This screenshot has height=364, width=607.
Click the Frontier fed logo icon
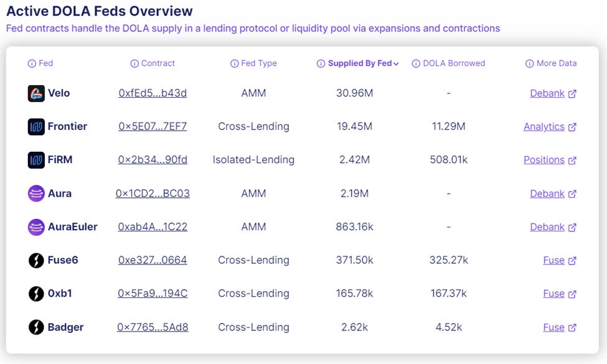(x=36, y=126)
